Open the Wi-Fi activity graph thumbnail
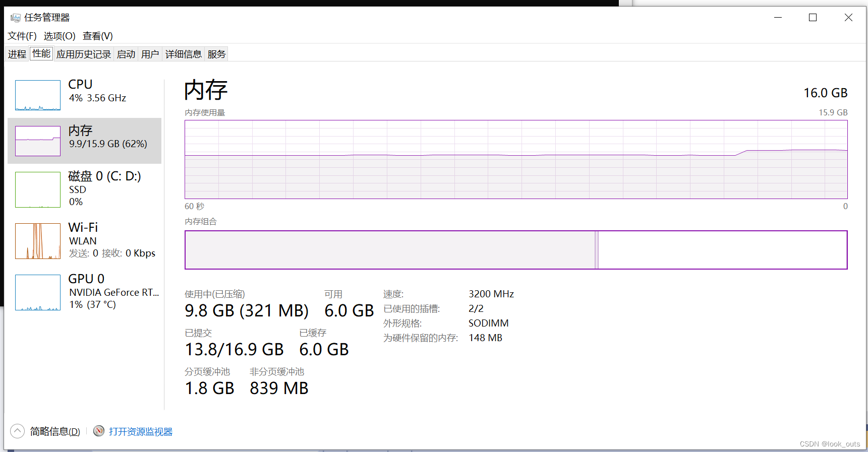 coord(38,241)
